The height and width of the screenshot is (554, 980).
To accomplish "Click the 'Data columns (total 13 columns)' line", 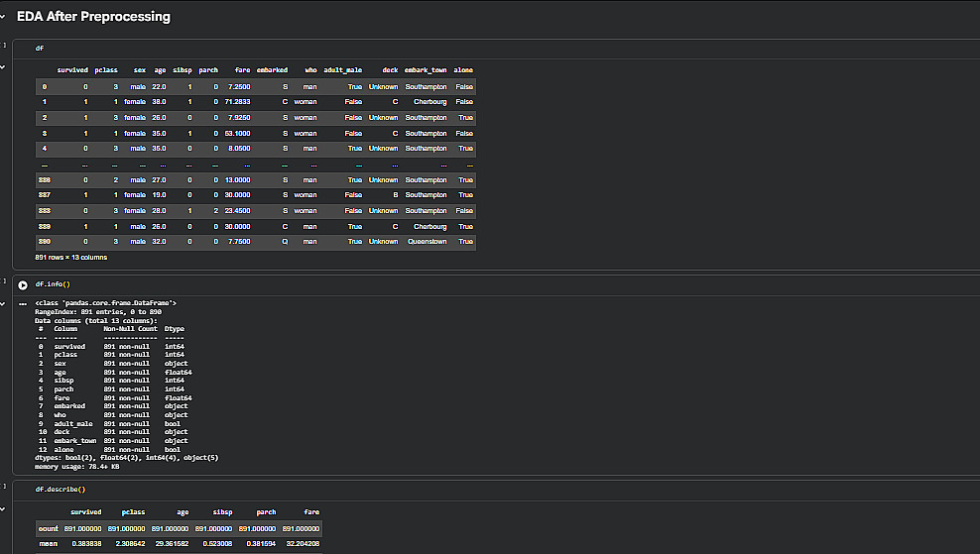I will tap(96, 320).
